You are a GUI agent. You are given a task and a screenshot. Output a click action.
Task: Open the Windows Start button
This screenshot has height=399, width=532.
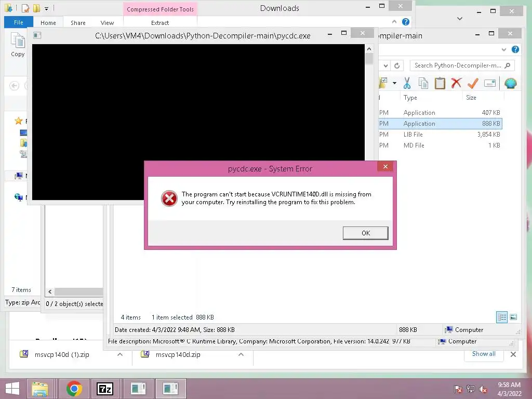point(12,389)
